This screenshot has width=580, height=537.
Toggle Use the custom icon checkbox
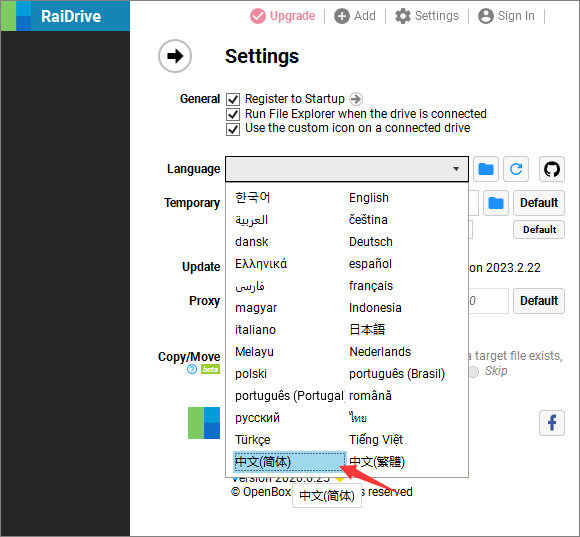click(x=233, y=129)
